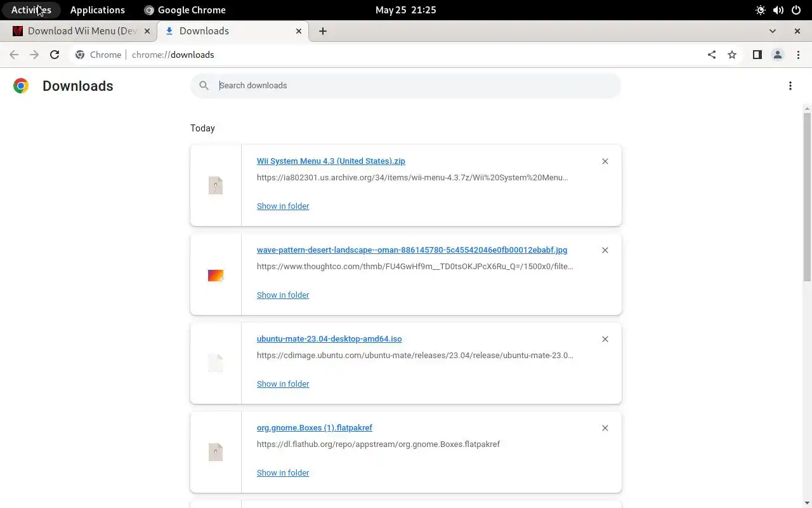The width and height of the screenshot is (812, 508).
Task: Open Chrome's three-dot main menu
Action: (798, 55)
